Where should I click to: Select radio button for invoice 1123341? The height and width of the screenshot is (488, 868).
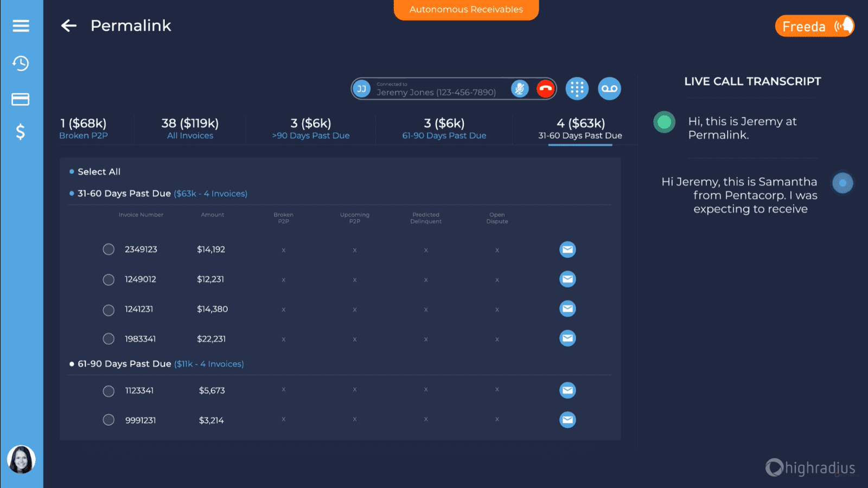click(x=108, y=390)
